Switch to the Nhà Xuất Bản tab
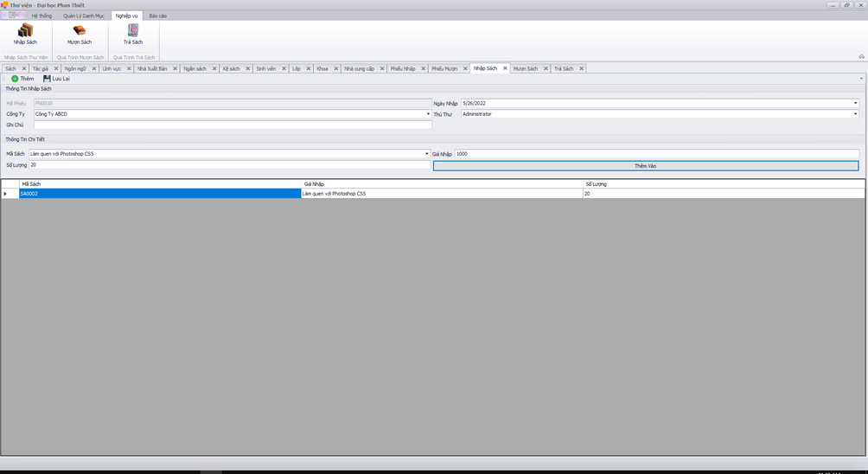 pyautogui.click(x=152, y=68)
